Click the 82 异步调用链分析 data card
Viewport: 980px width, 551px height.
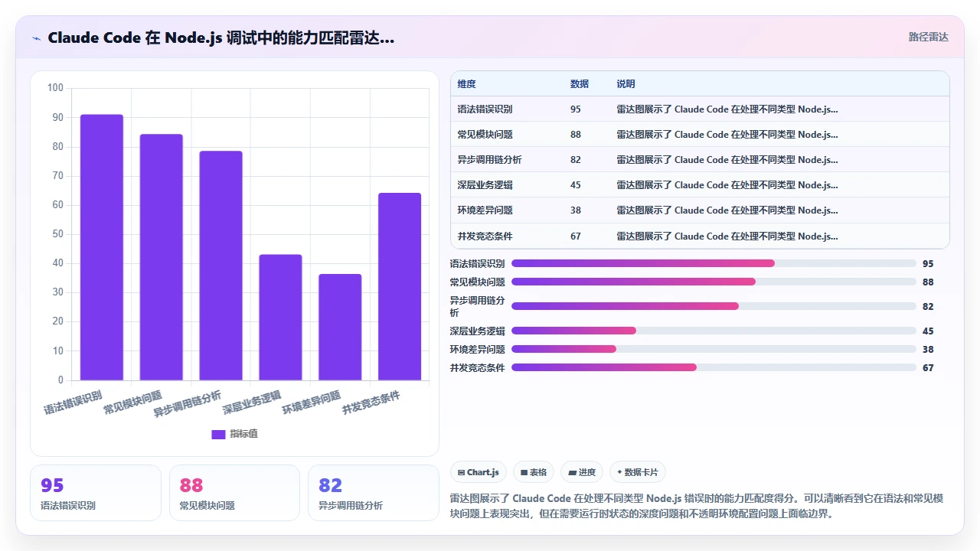[374, 493]
